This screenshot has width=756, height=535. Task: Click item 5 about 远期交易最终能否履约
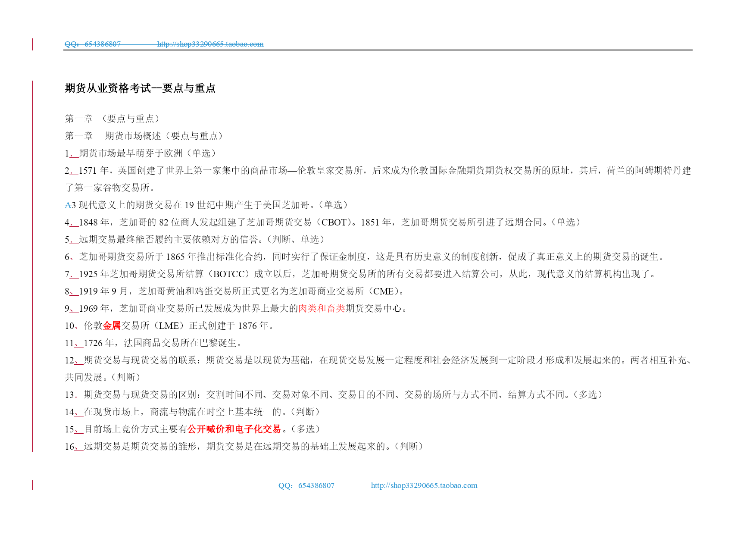click(x=195, y=239)
